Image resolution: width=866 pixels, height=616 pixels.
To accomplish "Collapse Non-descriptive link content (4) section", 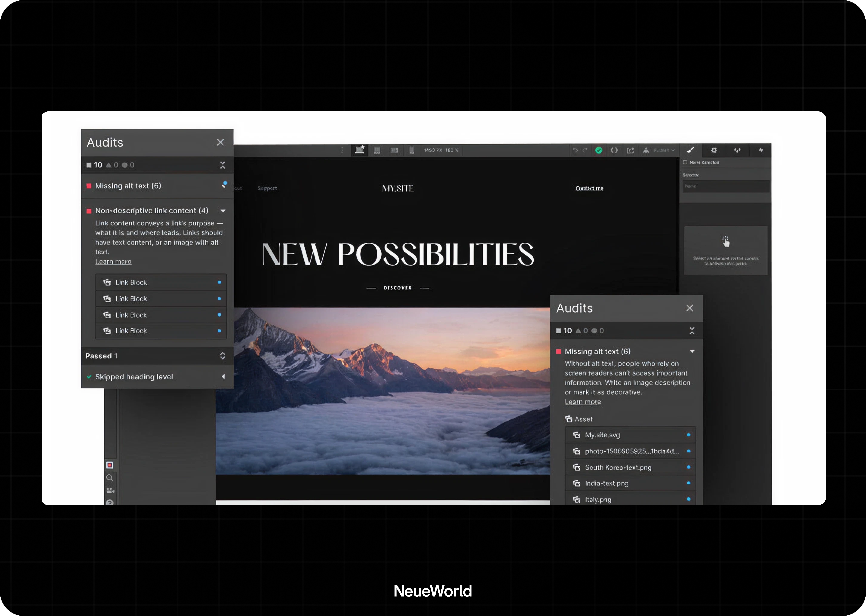I will [x=223, y=211].
